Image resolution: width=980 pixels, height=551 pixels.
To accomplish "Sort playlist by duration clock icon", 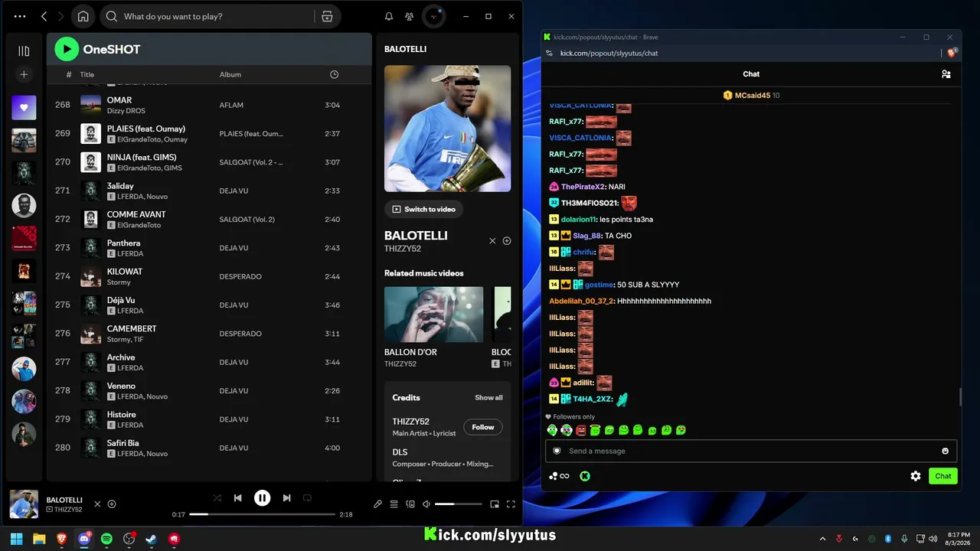I will coord(334,74).
